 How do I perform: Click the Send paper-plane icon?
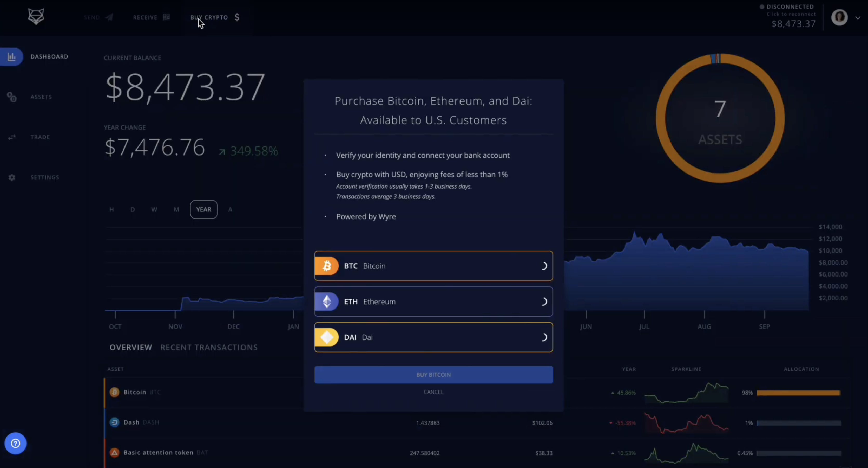click(109, 17)
